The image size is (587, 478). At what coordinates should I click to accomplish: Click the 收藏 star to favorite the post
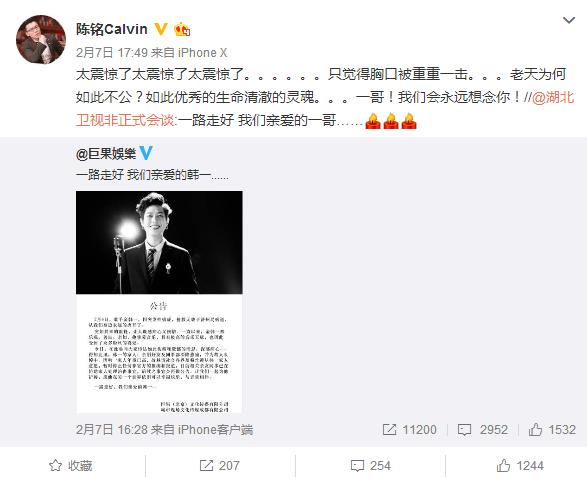click(71, 466)
